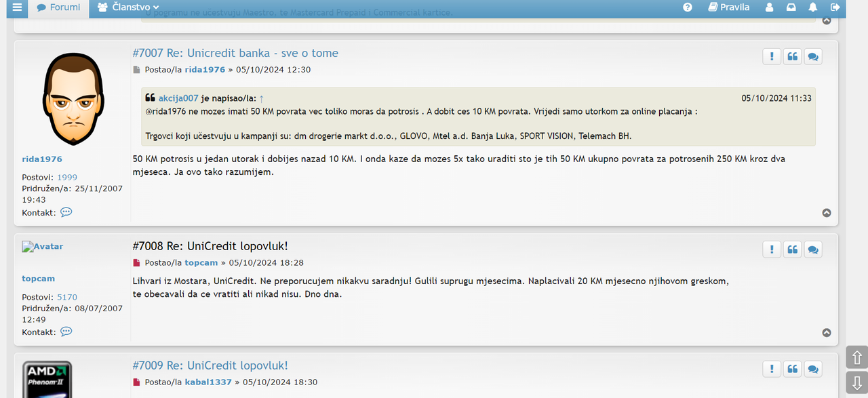Viewport: 868px width, 398px height.
Task: Click the topcam broken Avatar image
Action: pyautogui.click(x=42, y=246)
